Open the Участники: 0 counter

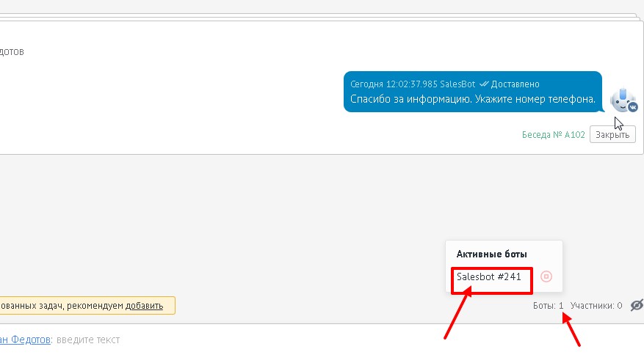(x=596, y=306)
